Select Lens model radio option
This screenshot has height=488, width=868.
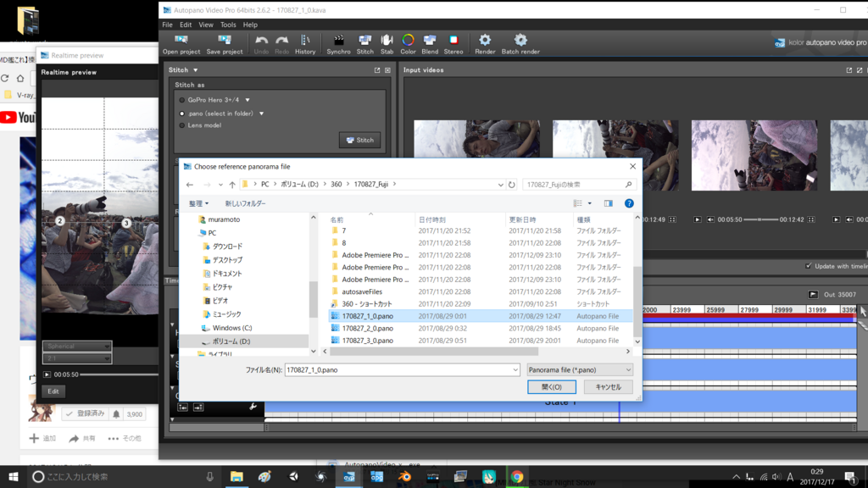(x=182, y=125)
